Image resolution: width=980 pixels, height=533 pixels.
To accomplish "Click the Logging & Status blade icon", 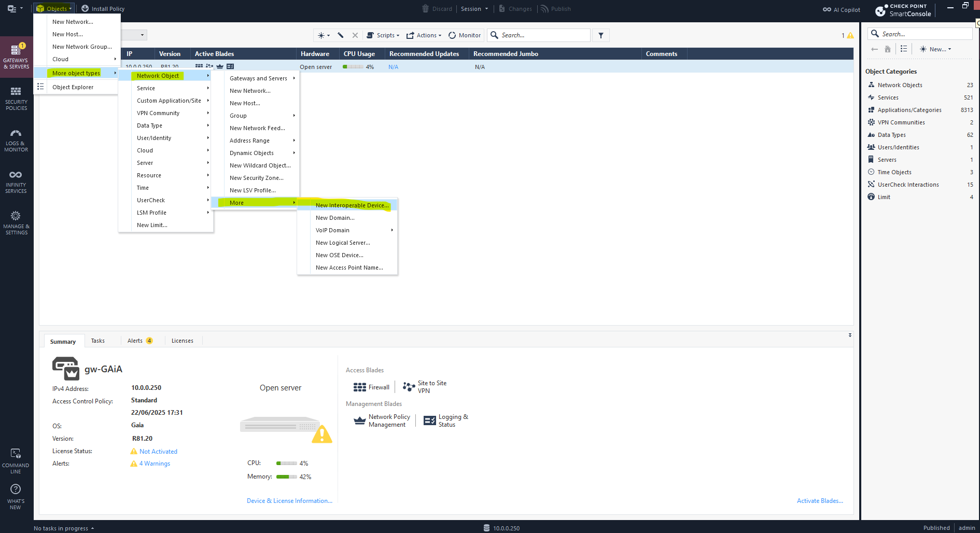I will pyautogui.click(x=430, y=420).
